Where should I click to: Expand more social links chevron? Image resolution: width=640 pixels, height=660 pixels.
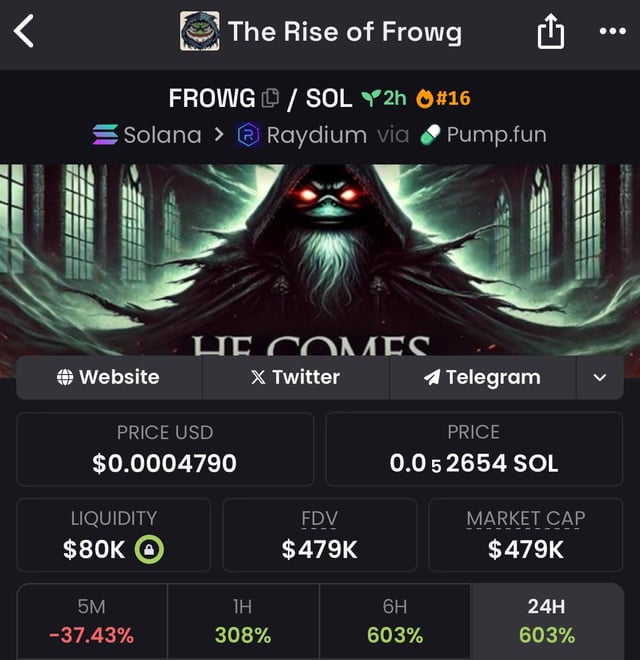click(x=599, y=378)
